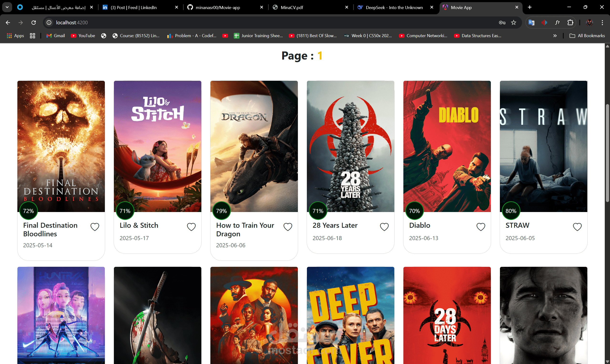Viewport: 610px width, 364px height.
Task: Open the Chrome three-dot menu
Action: [x=602, y=23]
